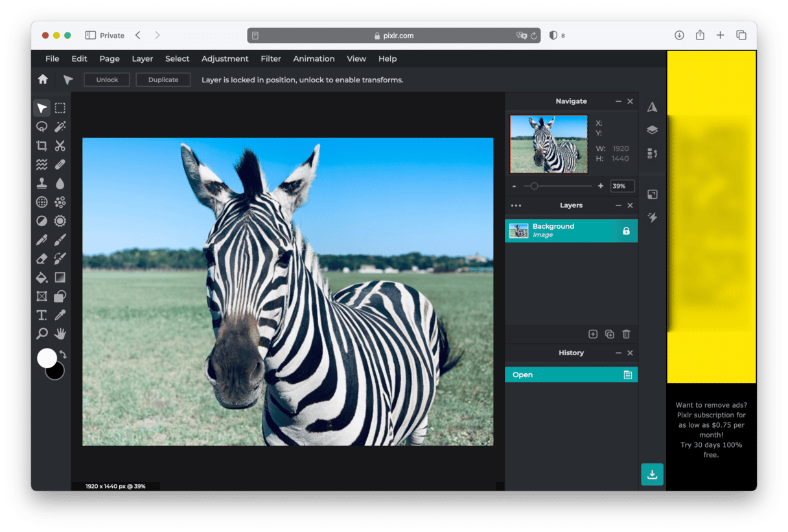Open the File menu

pyautogui.click(x=52, y=58)
